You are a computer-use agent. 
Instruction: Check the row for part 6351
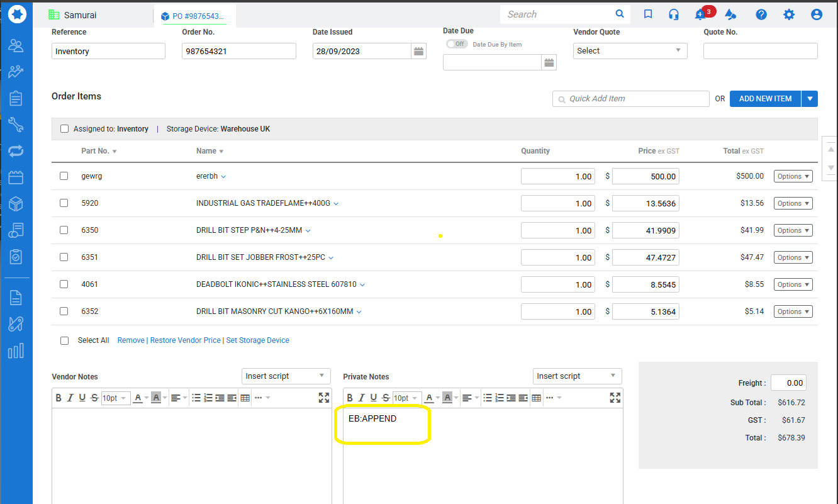coord(64,257)
